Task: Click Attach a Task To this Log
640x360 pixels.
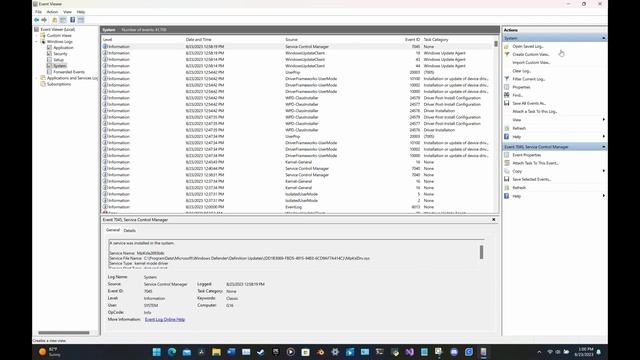Action: (535, 111)
